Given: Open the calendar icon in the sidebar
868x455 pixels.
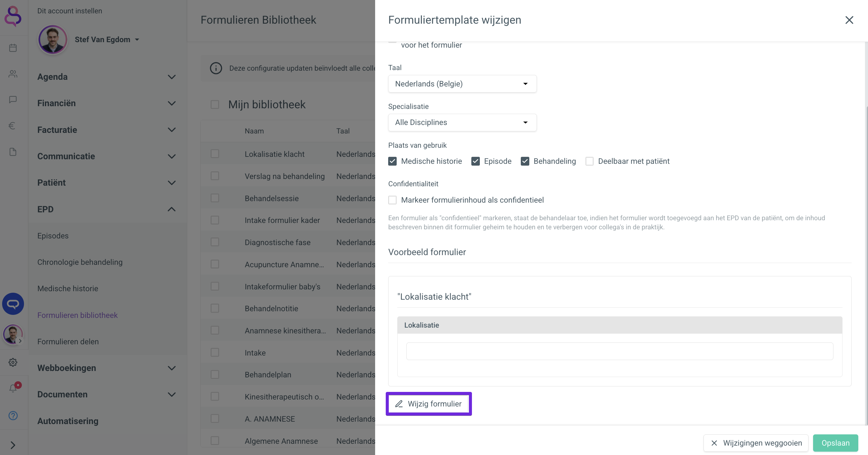Looking at the screenshot, I should [x=13, y=48].
